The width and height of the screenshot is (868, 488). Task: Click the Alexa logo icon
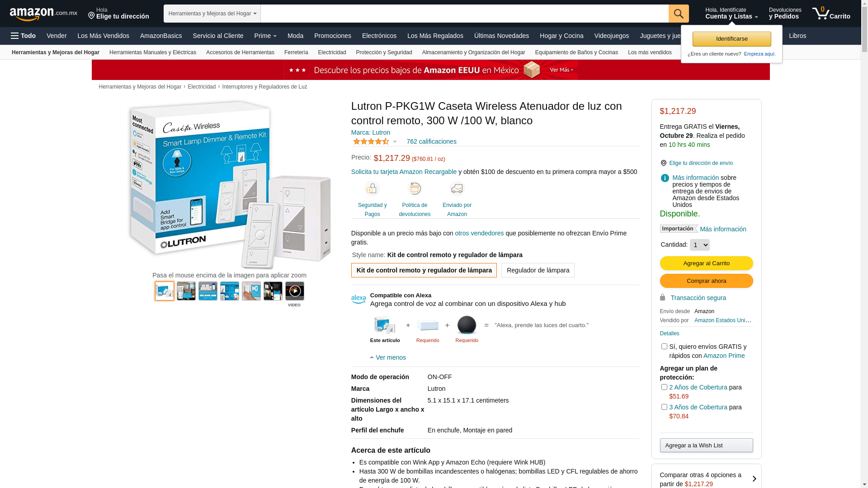359,299
